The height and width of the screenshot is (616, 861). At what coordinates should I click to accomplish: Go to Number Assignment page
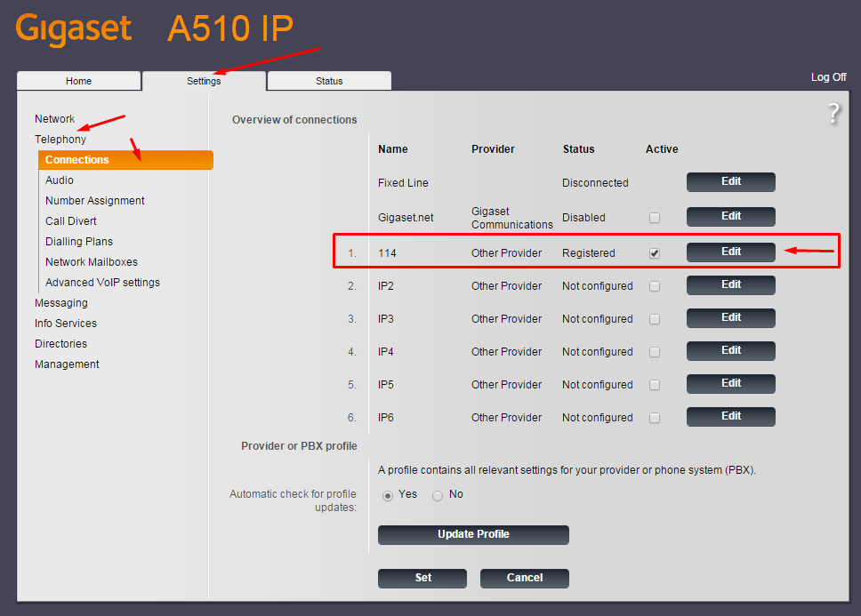tap(95, 201)
